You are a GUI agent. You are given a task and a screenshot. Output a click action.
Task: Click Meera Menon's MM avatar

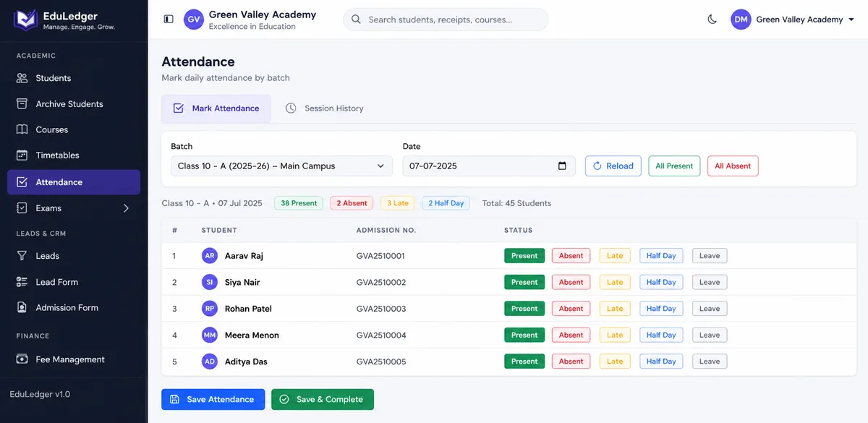pos(210,335)
